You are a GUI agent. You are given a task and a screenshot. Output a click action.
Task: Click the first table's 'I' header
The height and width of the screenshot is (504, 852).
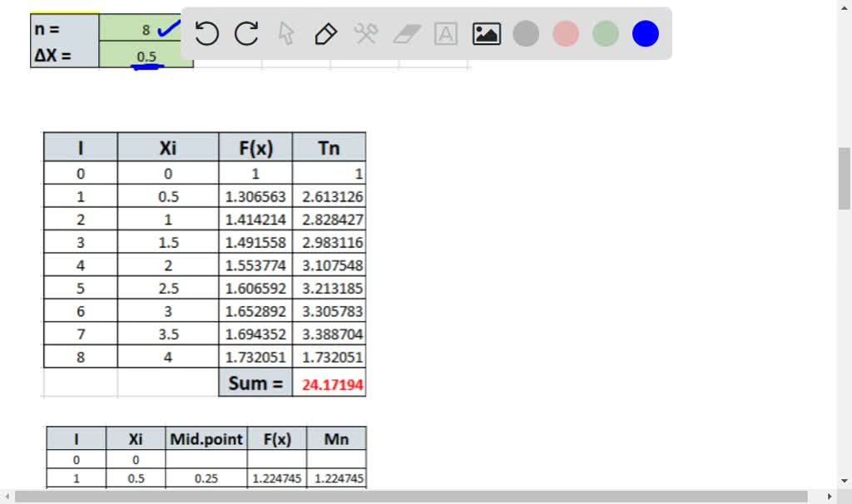81,147
